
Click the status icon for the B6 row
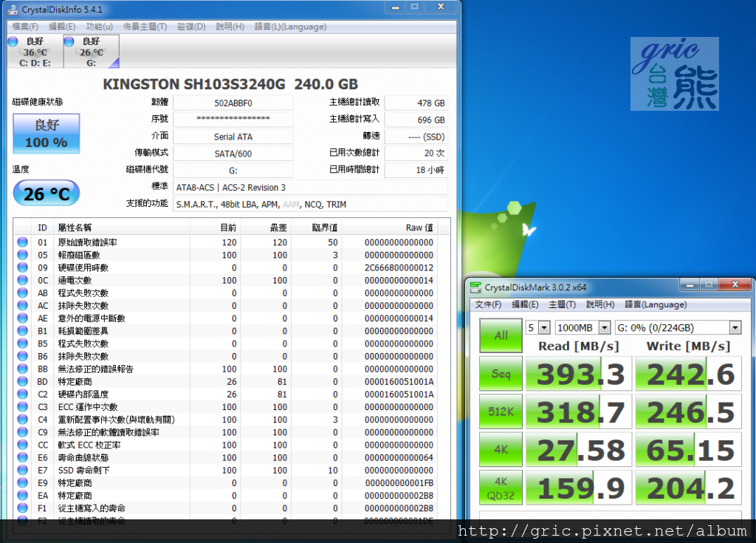22,356
